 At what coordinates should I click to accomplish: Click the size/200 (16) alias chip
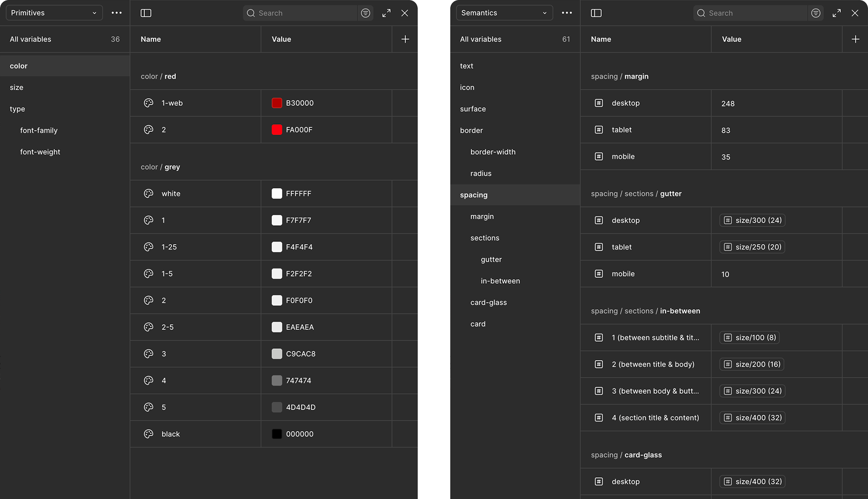[752, 364]
